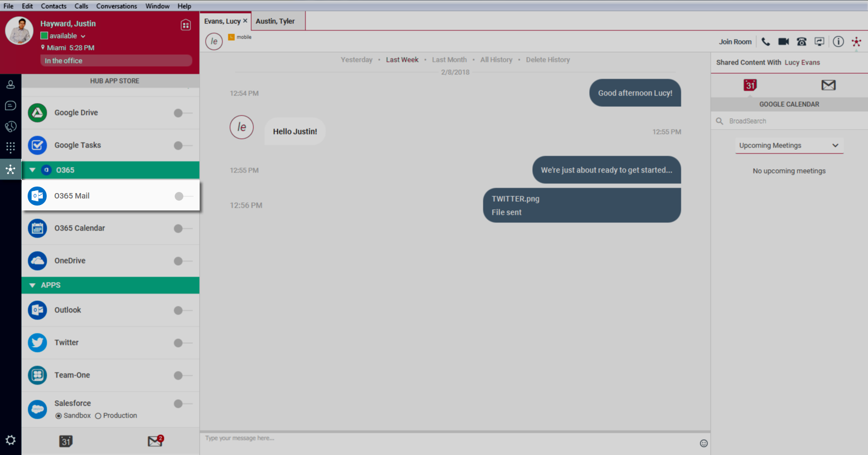This screenshot has height=455, width=868.
Task: Click Justin Hayward's profile picture
Action: [20, 30]
